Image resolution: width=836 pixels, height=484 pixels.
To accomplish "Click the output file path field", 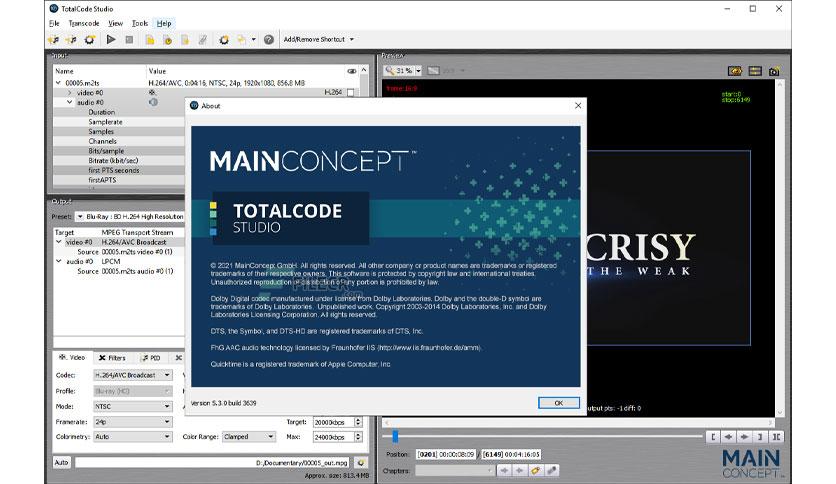I will (212, 463).
